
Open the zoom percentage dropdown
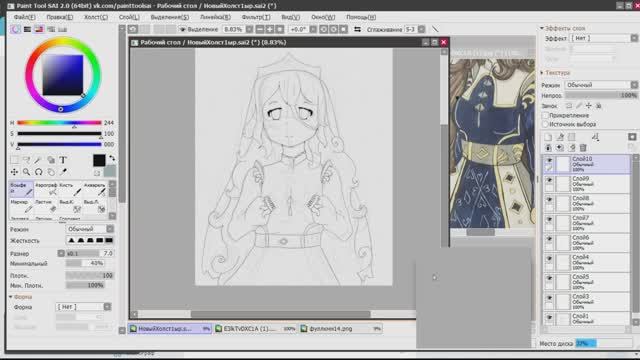[x=249, y=29]
